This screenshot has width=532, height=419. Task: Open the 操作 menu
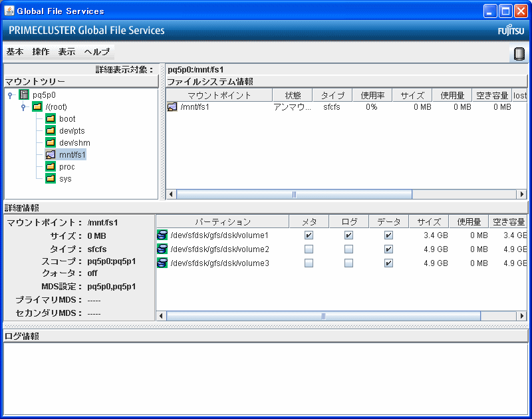tap(41, 52)
